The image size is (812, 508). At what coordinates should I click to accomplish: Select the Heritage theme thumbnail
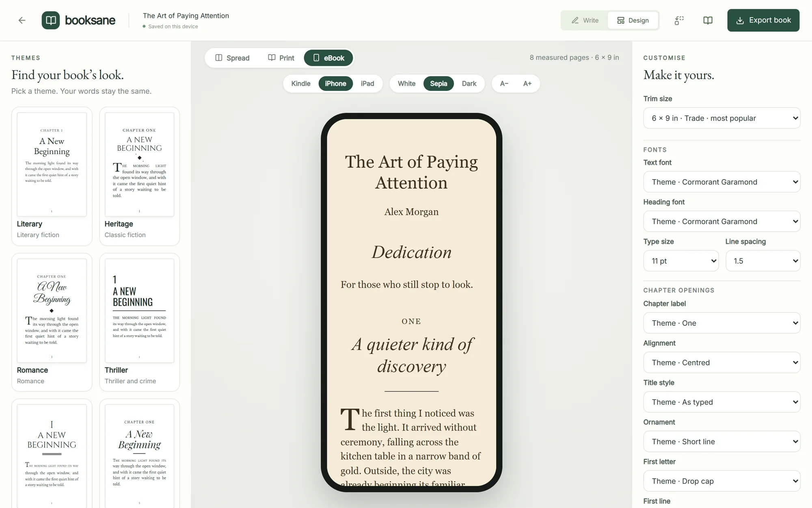point(139,164)
